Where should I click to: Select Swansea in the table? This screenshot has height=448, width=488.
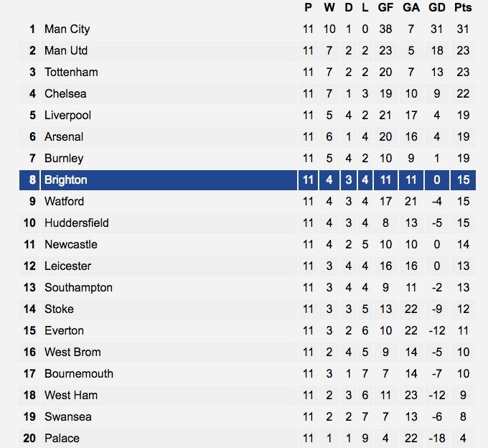[68, 417]
